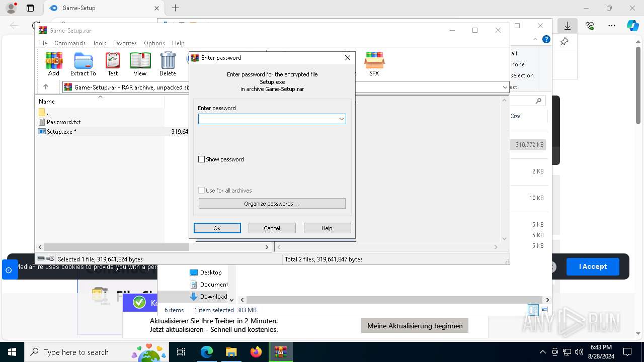Open a new Edge tab
644x362 pixels.
coord(175,8)
